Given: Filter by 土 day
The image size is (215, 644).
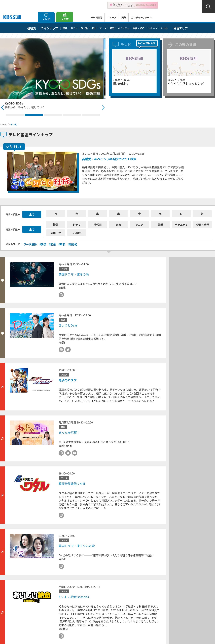Looking at the screenshot, I should [160, 214].
